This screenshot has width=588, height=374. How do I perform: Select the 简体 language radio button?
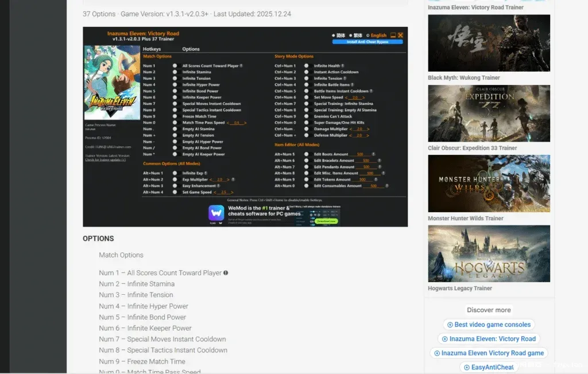pos(334,36)
